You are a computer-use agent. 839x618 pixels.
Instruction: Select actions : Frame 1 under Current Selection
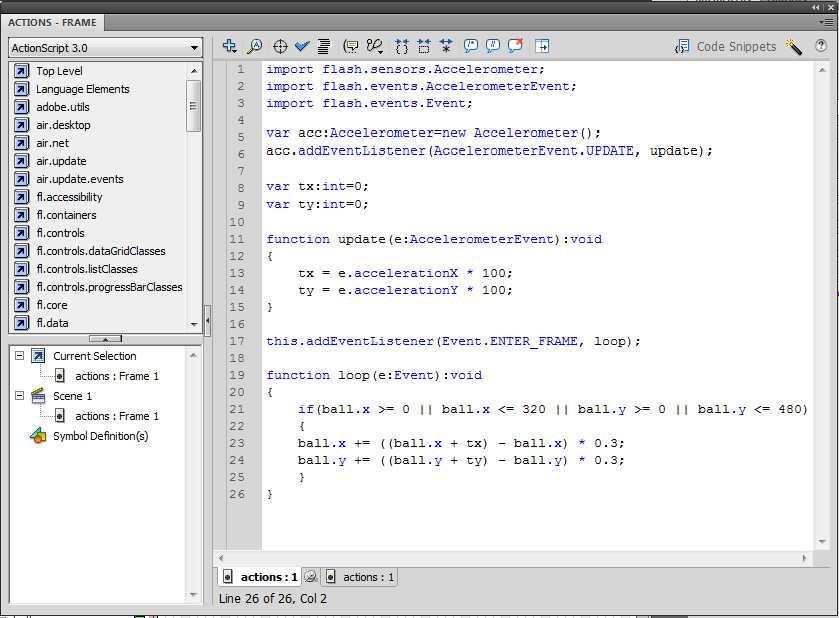[117, 376]
